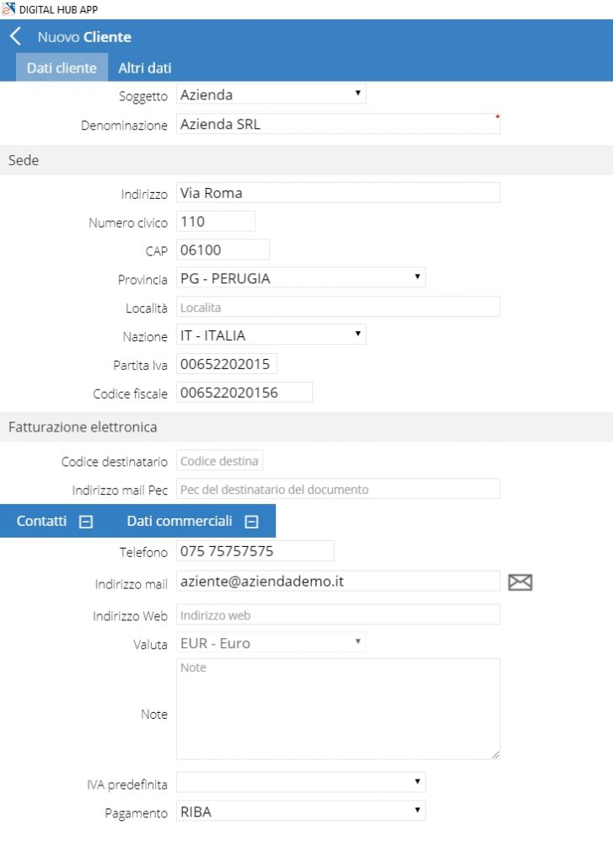Open the Valuta EUR - Euro dropdown
Image resolution: width=613 pixels, height=868 pixels.
(271, 643)
